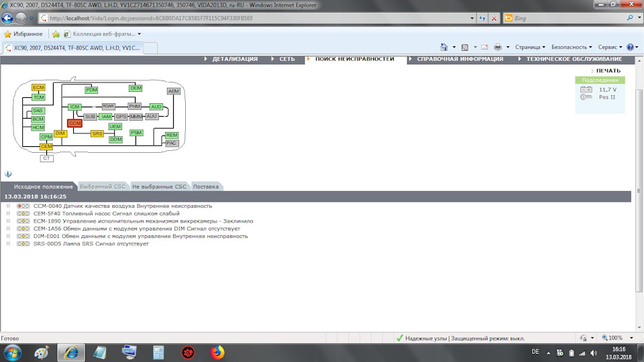Select the GPS module node
The height and width of the screenshot is (362, 644).
(x=121, y=117)
